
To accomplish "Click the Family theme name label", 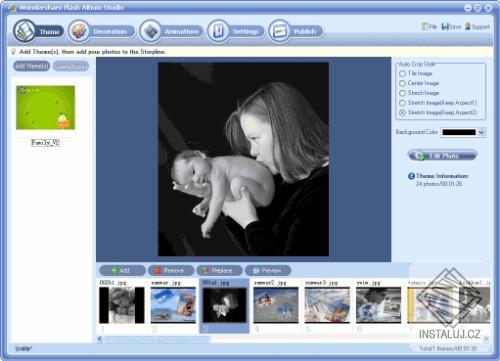I will [45, 143].
